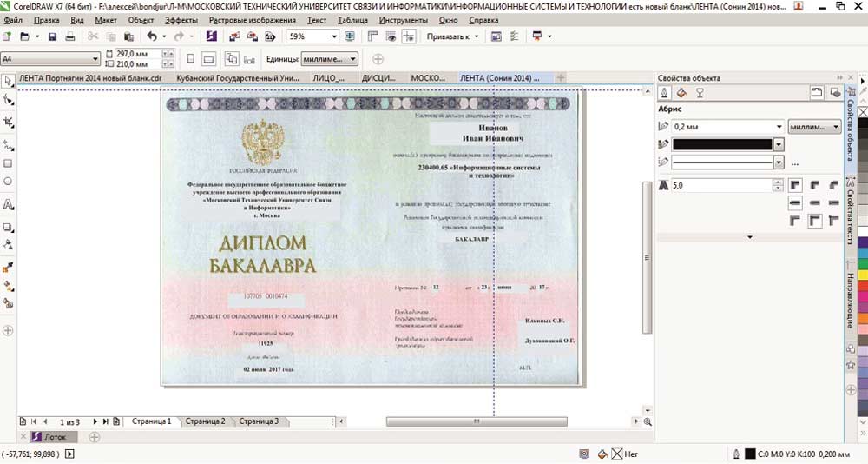Click the New document icon
Image resolution: width=868 pixels, height=464 pixels.
point(7,36)
